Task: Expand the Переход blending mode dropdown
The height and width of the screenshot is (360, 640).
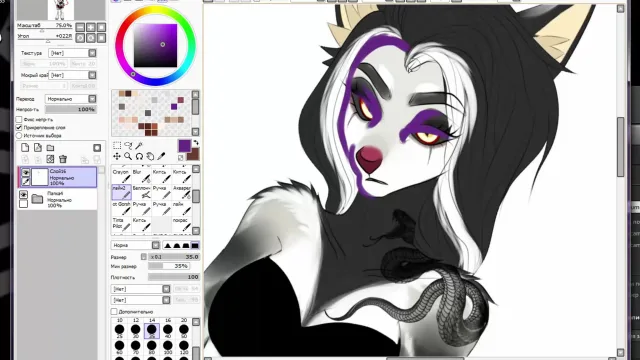Action: 70,99
